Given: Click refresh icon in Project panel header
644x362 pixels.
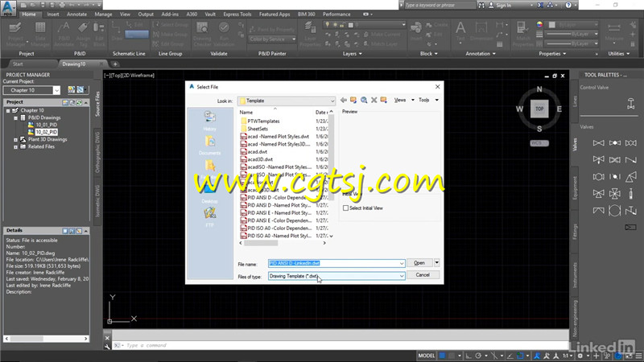Looking at the screenshot, I should 79,102.
